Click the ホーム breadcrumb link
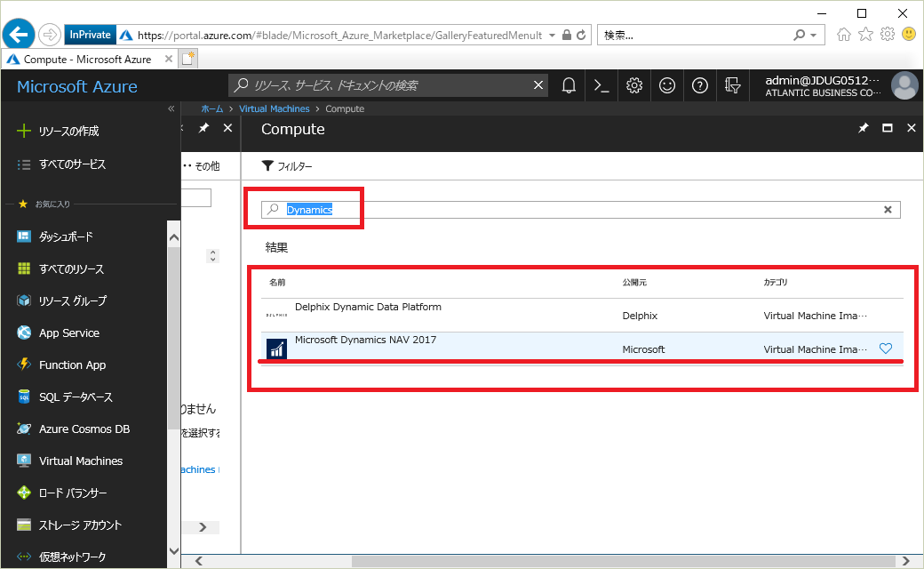 coord(212,108)
